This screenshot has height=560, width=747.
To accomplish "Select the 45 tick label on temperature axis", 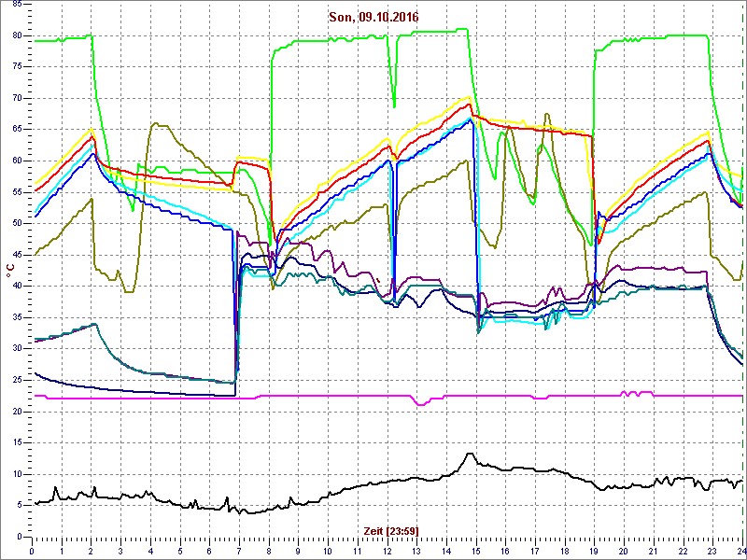I will point(16,255).
